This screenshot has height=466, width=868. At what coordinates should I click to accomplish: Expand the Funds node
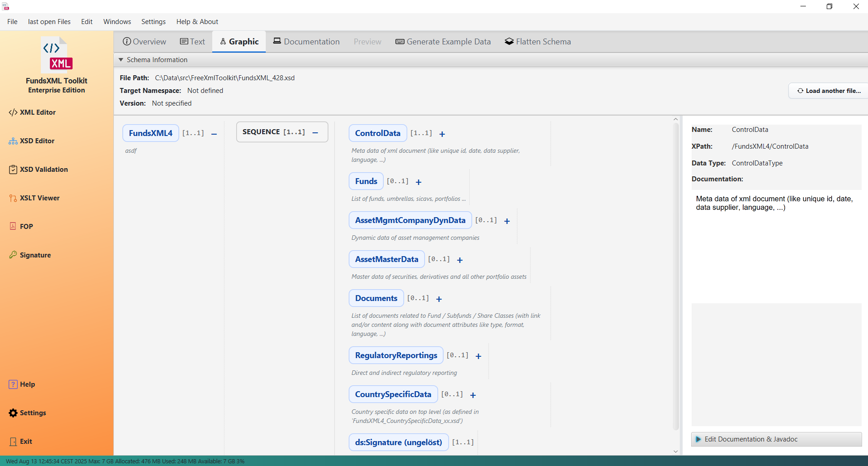[419, 182]
